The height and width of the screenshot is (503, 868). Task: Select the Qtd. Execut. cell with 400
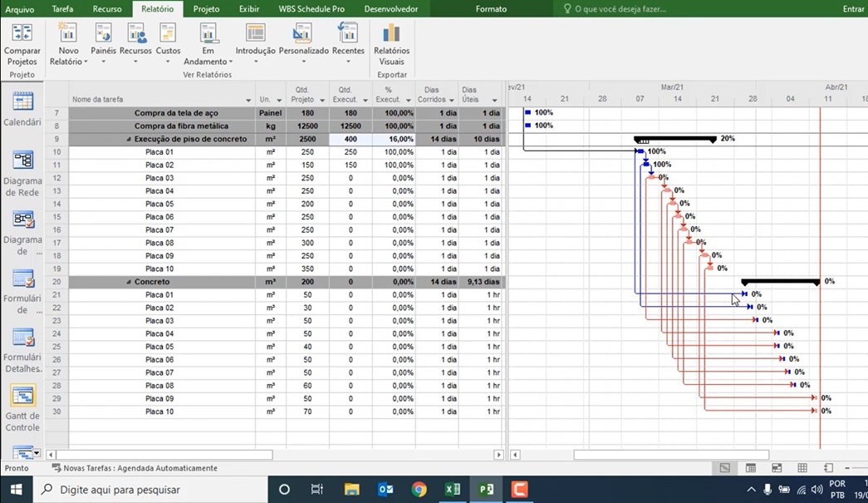[351, 139]
